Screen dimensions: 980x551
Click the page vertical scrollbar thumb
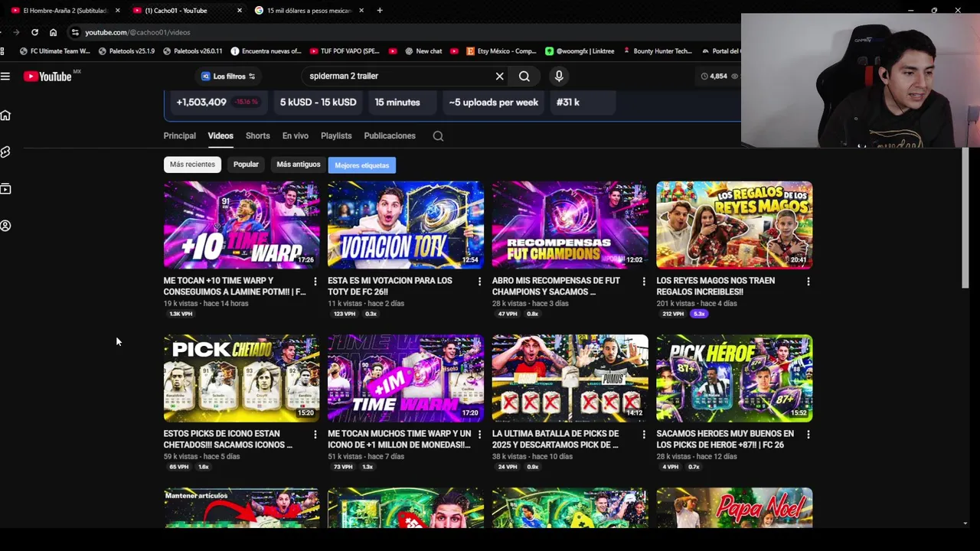point(965,218)
